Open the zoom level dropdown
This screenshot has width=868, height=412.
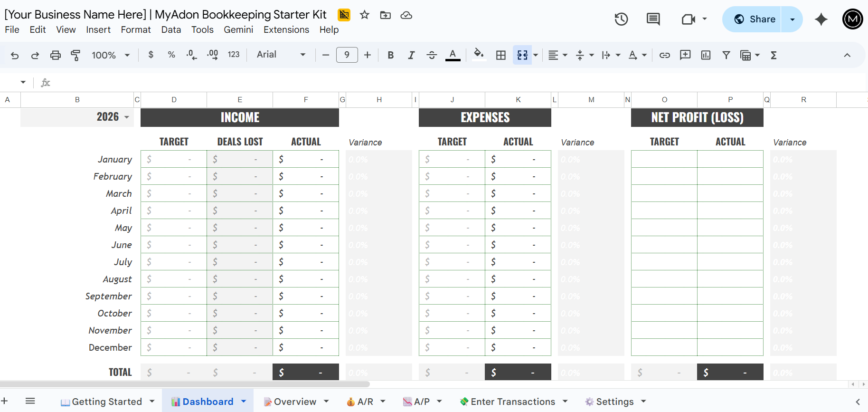click(111, 55)
